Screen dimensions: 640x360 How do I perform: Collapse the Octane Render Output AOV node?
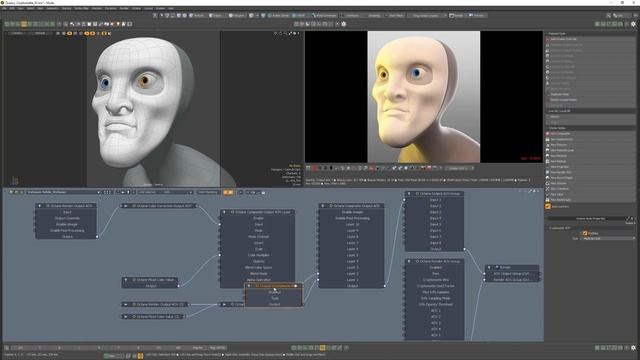(40, 206)
